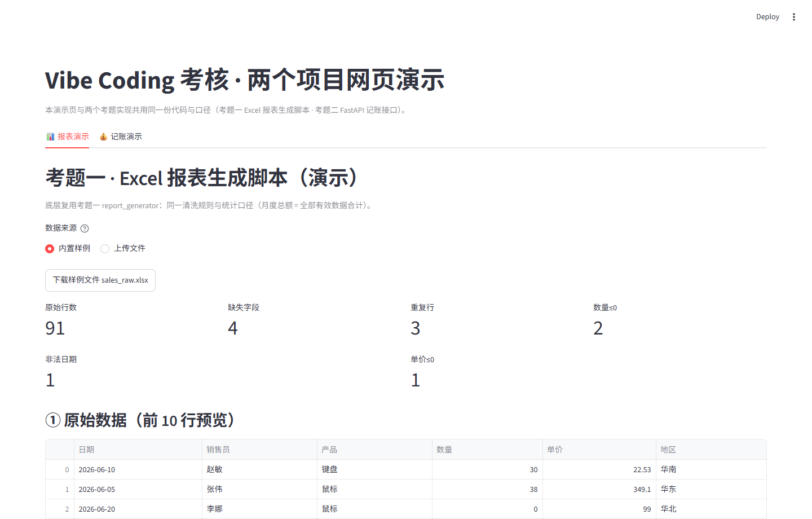Viewport: 812px width, 519px height.
Task: Sort table by 日期 column header
Action: tap(138, 450)
